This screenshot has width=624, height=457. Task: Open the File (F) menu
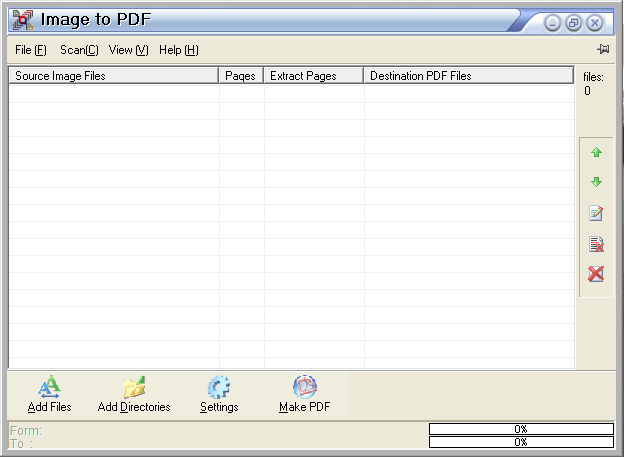(31, 50)
